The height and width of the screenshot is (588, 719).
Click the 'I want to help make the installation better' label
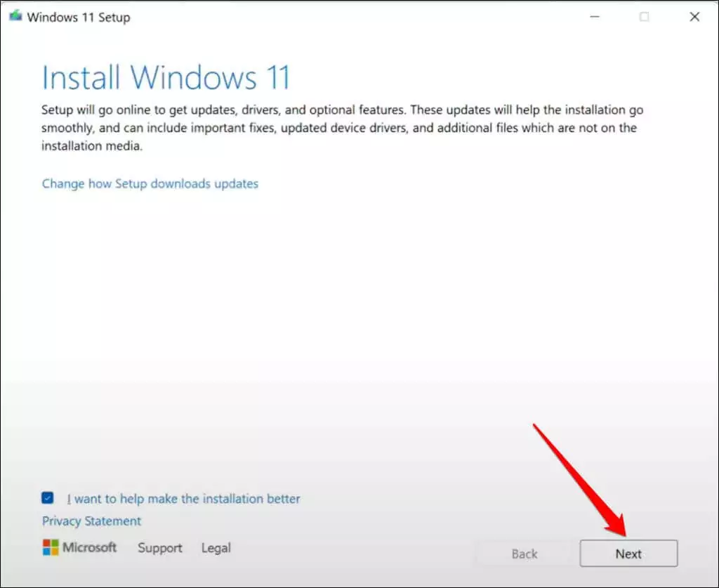click(183, 499)
